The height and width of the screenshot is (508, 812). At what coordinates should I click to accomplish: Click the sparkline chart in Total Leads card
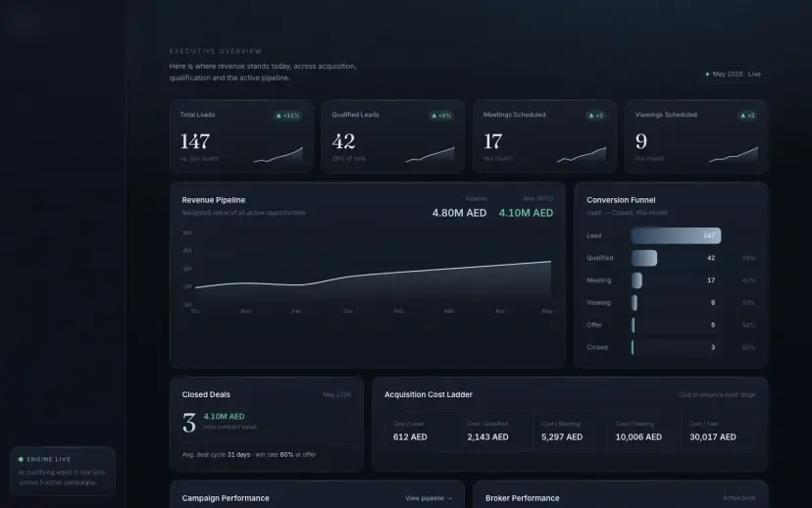[279, 155]
